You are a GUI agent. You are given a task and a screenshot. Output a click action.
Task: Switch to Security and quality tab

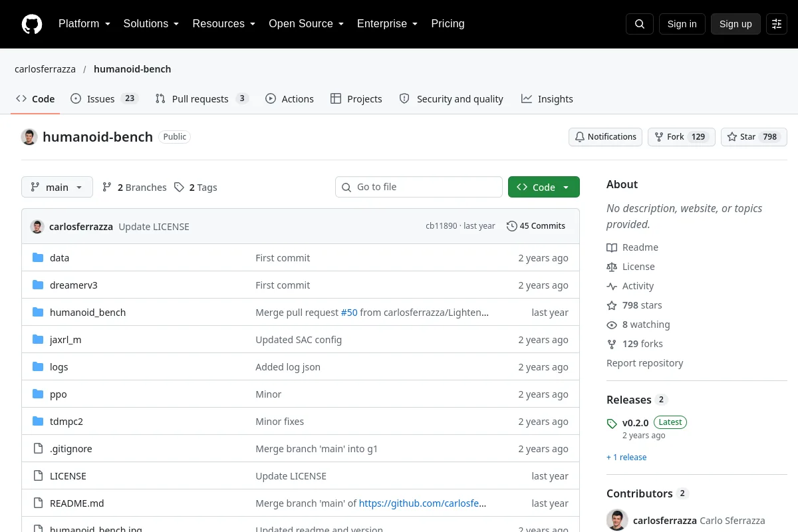click(451, 99)
